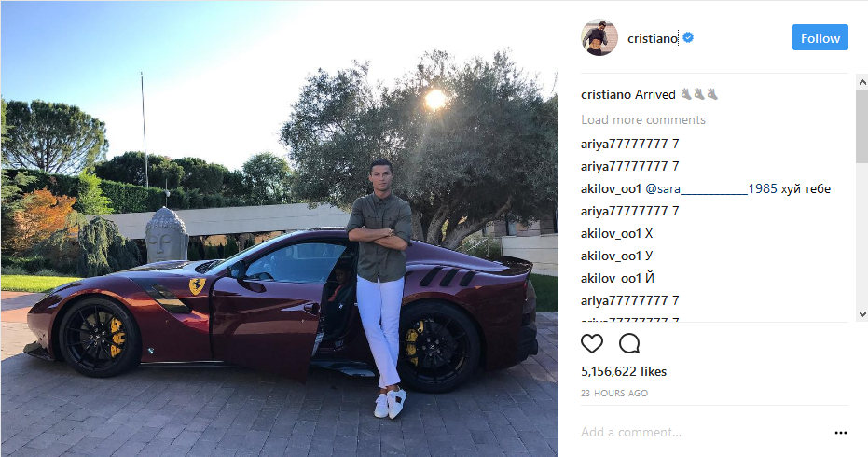The width and height of the screenshot is (868, 457).
Task: Click the blue verified badge next to cristiano
Action: click(x=688, y=37)
